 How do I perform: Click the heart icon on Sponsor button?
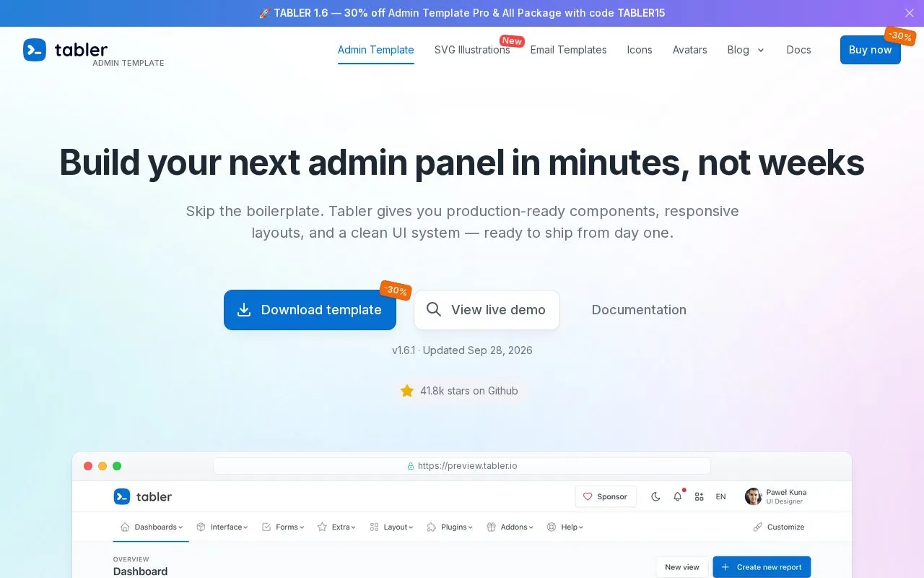[588, 496]
